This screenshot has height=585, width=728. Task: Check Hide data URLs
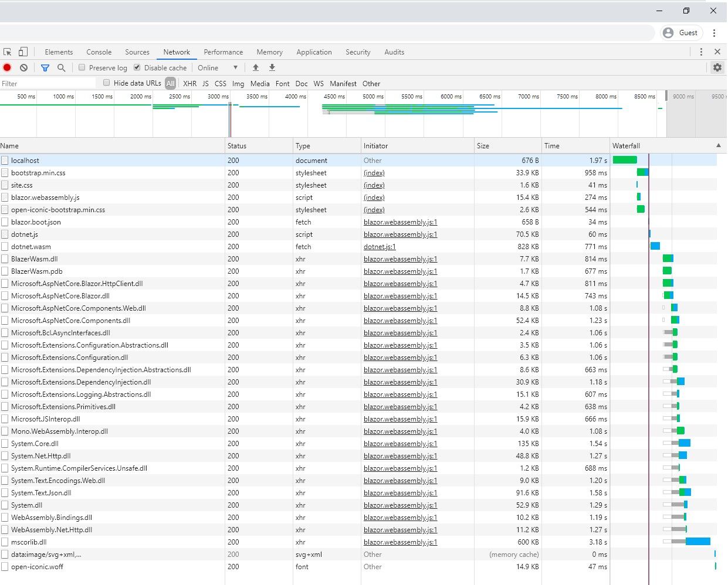(106, 83)
